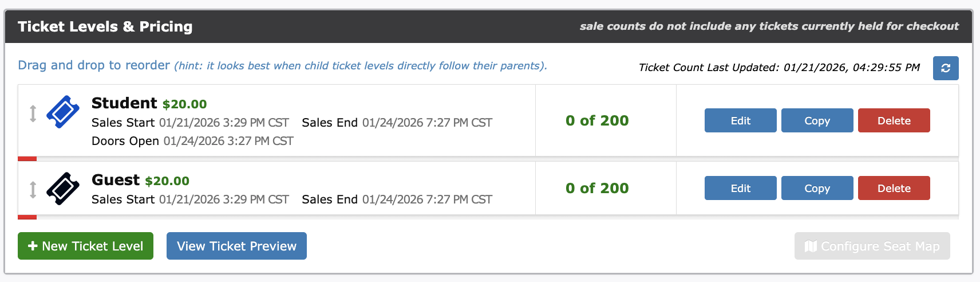Copy the Guest ticket level
Screen dimensions: 980x282
(x=817, y=188)
